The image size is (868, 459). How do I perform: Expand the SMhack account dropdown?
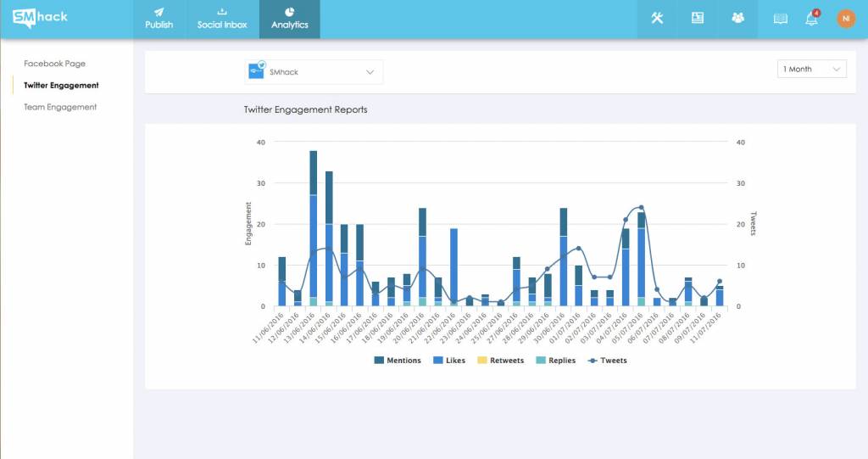click(x=314, y=72)
